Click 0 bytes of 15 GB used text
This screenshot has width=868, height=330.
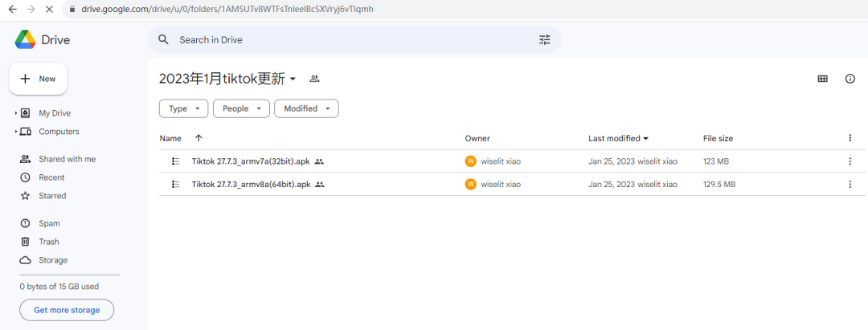tap(59, 287)
